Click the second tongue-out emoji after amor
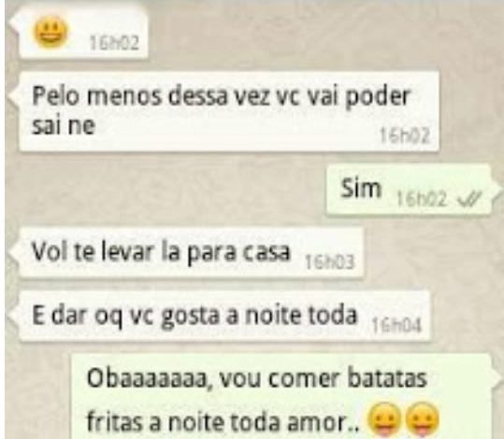 (x=423, y=419)
